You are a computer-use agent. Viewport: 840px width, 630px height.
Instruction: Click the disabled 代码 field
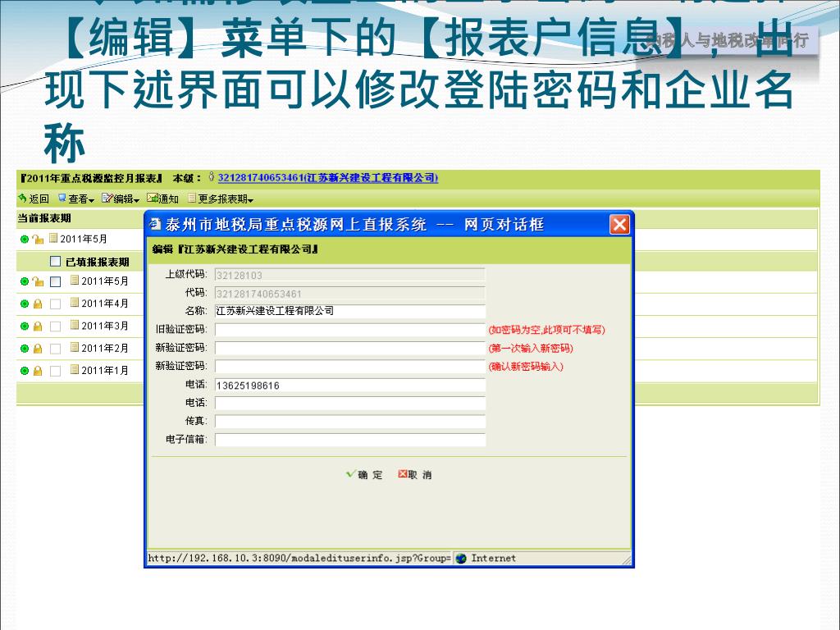349,294
